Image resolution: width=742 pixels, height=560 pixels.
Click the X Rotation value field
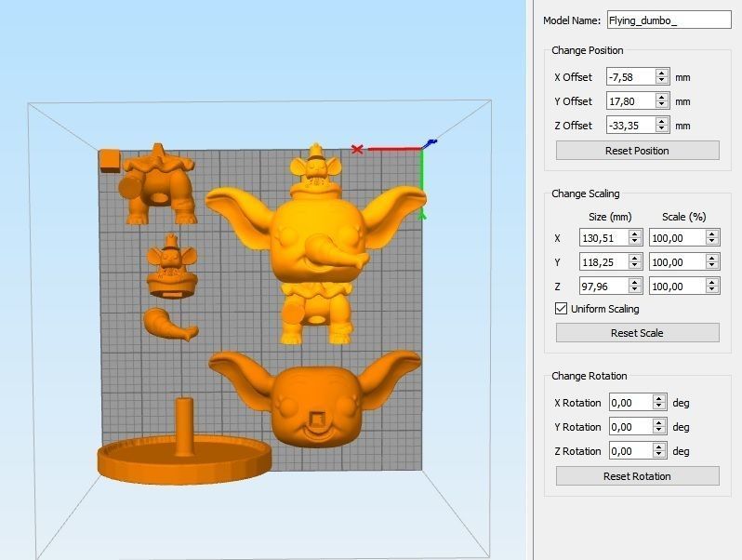click(x=630, y=403)
